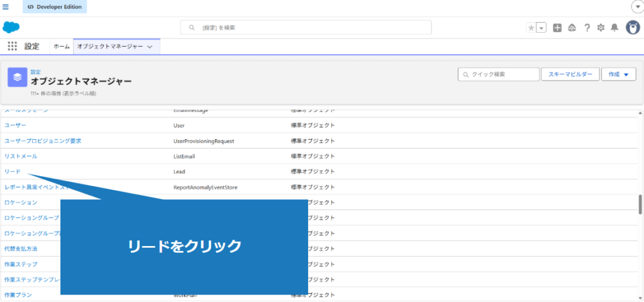Open the リード object link
This screenshot has height=302, width=644.
pos(13,172)
